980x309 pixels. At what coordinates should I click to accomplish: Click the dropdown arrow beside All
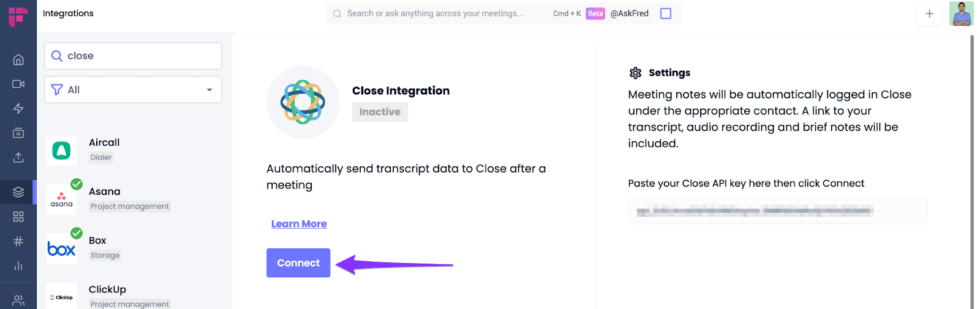pyautogui.click(x=209, y=90)
